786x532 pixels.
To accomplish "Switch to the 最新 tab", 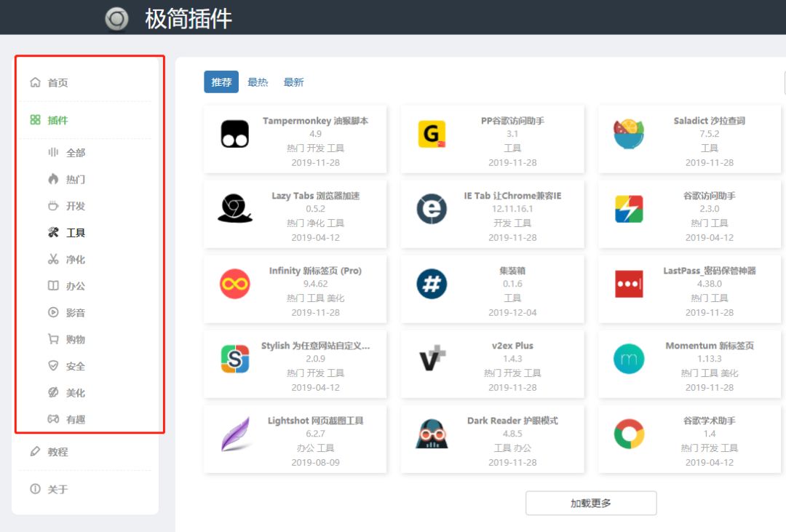I will tap(294, 82).
